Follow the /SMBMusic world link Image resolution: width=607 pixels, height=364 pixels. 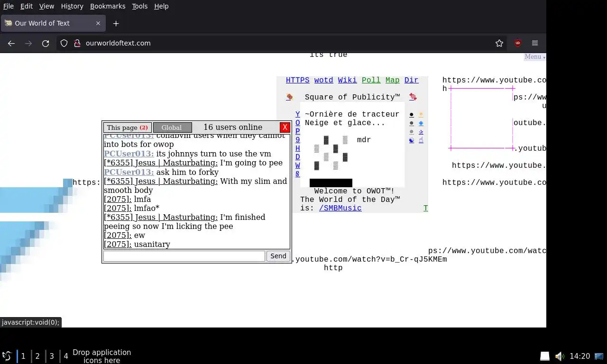(340, 208)
